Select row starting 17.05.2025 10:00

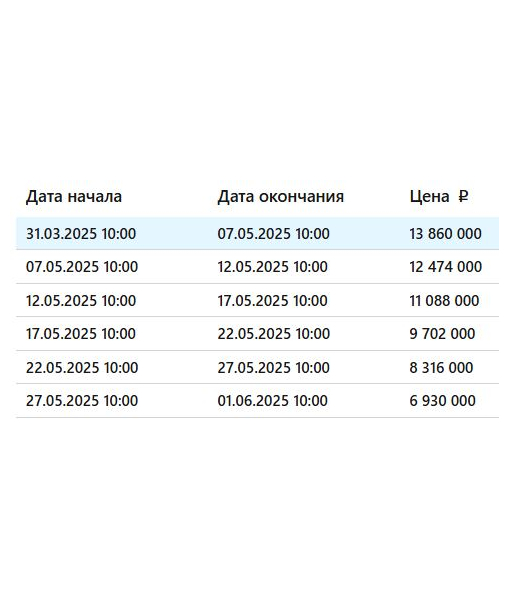257,334
